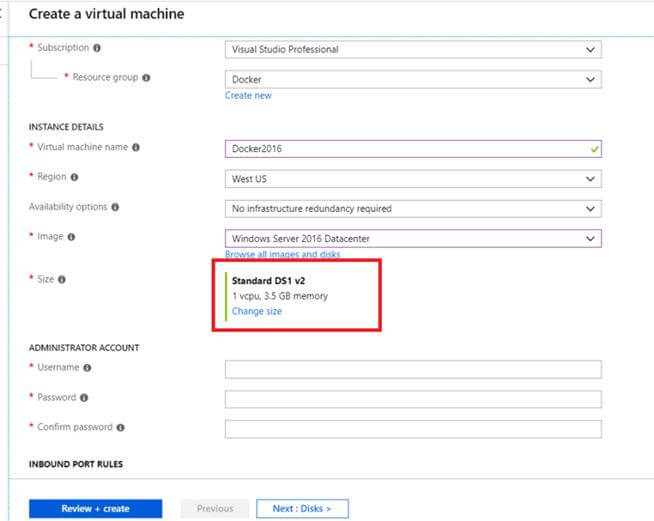
Task: Click the info icon beside Availability options
Action: [115, 207]
